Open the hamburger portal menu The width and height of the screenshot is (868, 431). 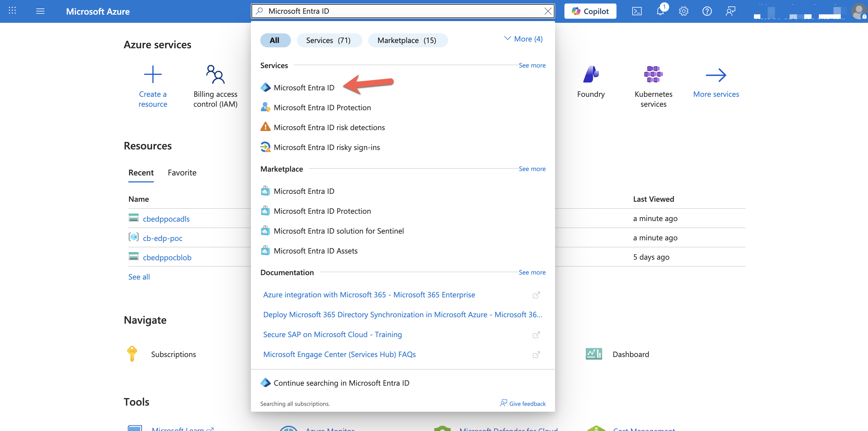[40, 11]
